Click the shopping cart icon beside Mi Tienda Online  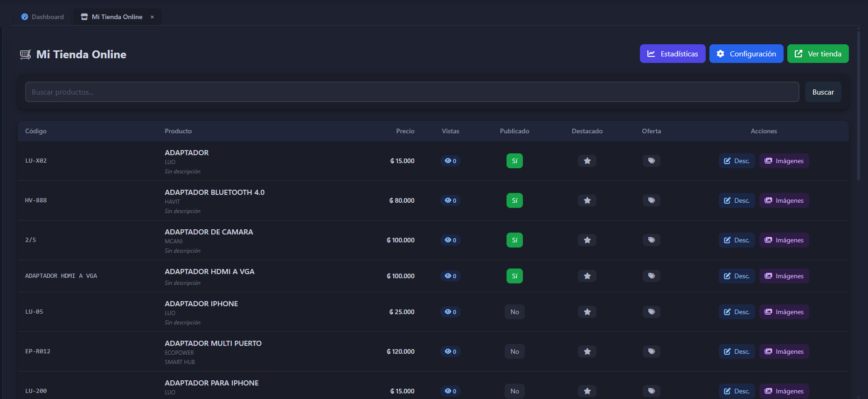tap(26, 55)
